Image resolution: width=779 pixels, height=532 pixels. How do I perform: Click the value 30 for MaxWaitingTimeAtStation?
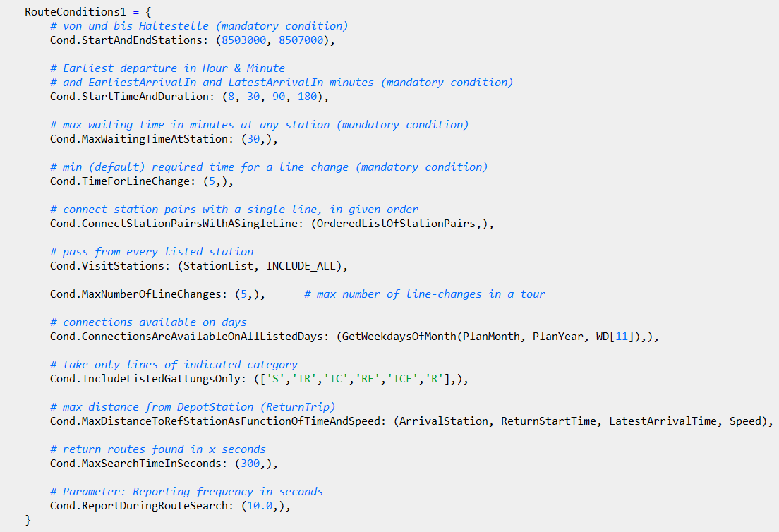click(253, 139)
